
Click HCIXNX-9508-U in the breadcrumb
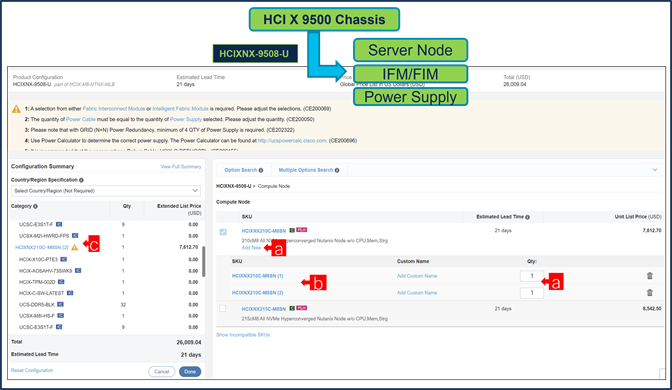234,186
